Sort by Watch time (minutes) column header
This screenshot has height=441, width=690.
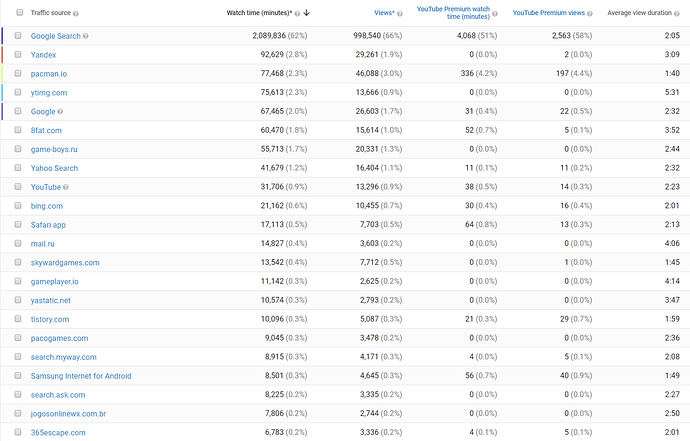tap(259, 13)
